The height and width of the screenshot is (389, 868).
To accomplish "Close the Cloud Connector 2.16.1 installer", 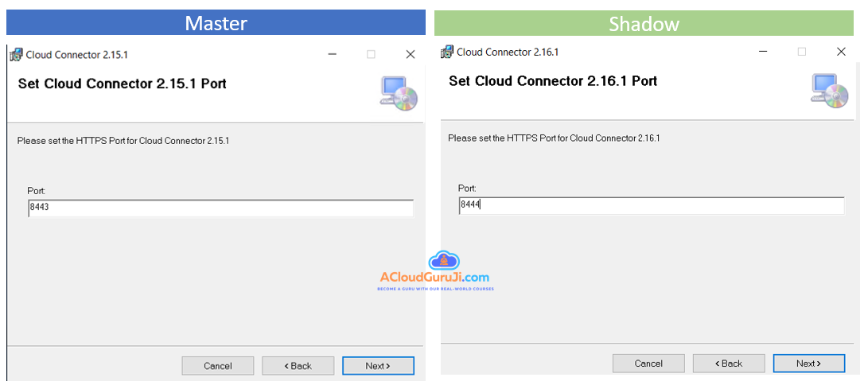I will pyautogui.click(x=841, y=52).
